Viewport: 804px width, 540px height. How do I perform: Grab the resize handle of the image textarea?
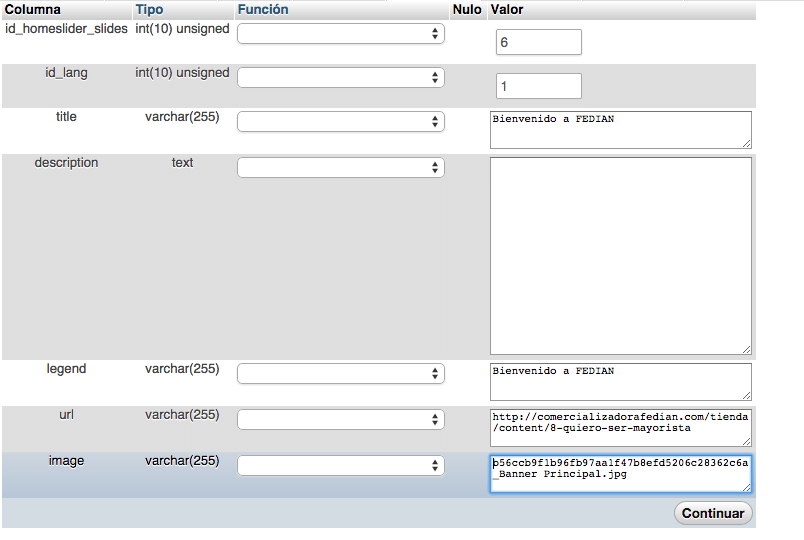coord(747,488)
